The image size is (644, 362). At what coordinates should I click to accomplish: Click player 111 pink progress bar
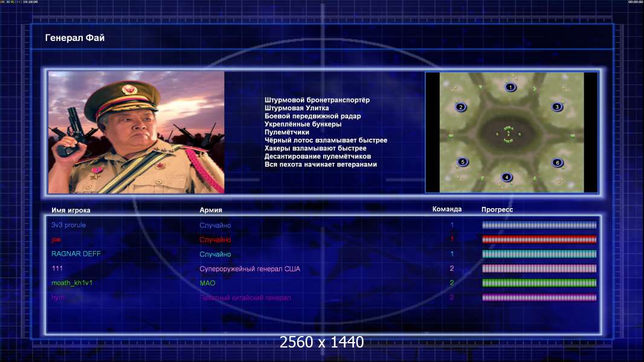point(539,268)
